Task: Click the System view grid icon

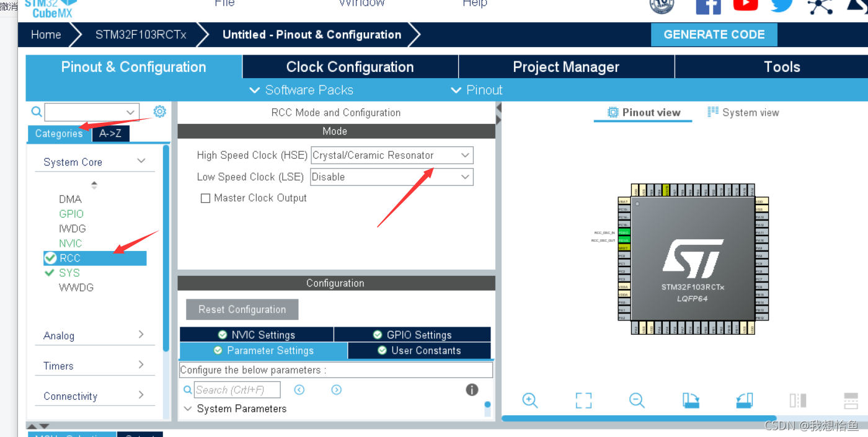Action: (x=713, y=112)
